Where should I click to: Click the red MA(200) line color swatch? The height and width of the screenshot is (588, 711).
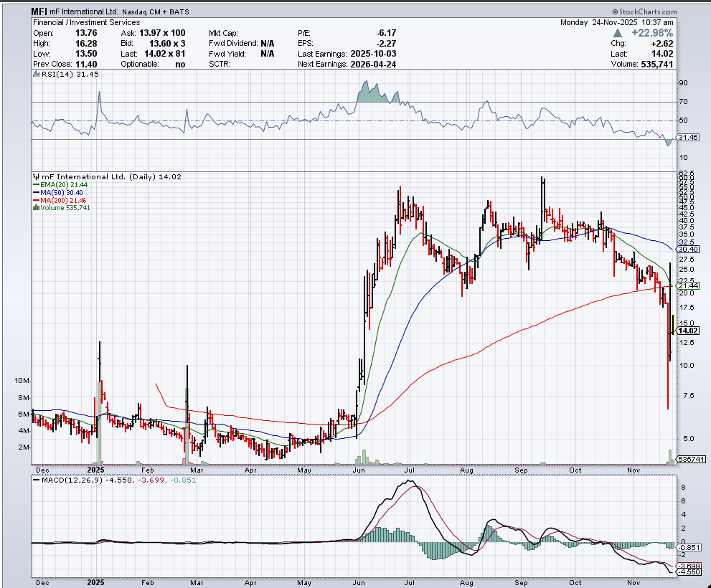click(35, 200)
